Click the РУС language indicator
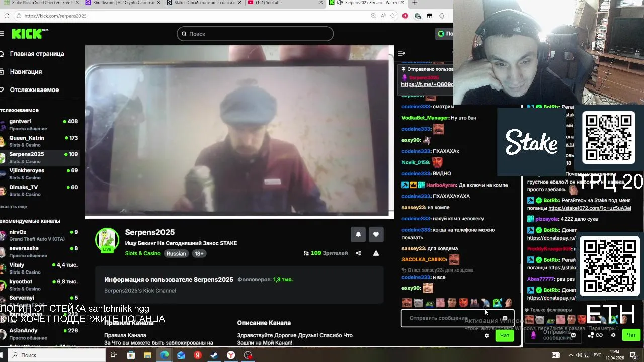Screen dimensions: 644x362 pyautogui.click(x=598, y=355)
